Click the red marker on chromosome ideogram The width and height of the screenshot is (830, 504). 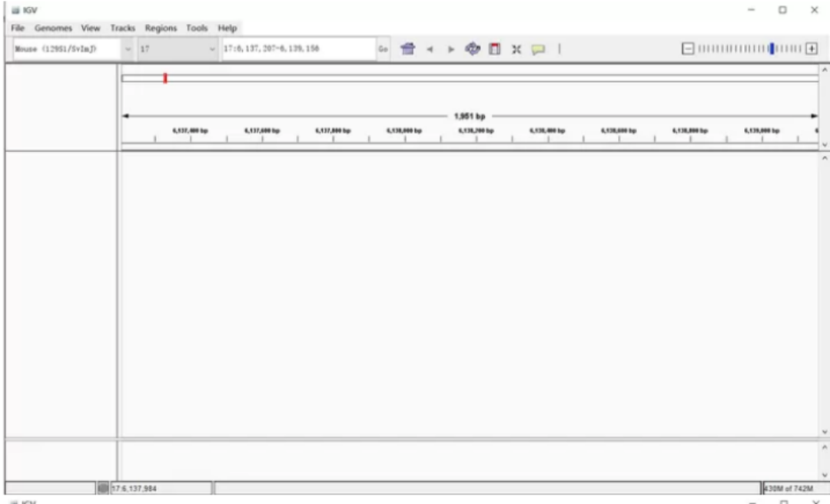click(x=164, y=78)
